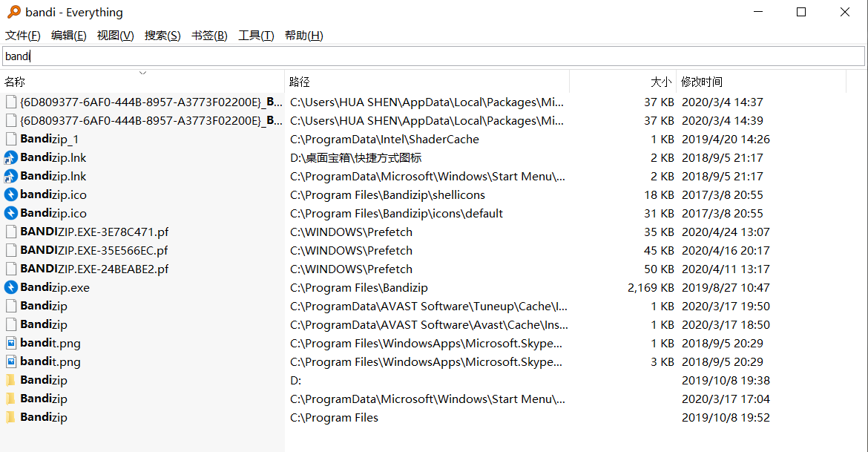Click file icon of 37 KB 14:39 entry
The height and width of the screenshot is (452, 868).
pos(11,120)
